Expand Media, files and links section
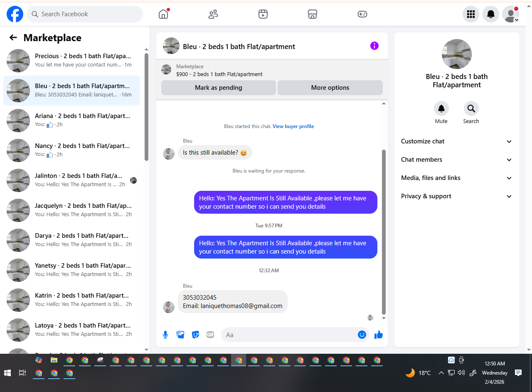Screen dimensions: 532x392 (x=457, y=178)
